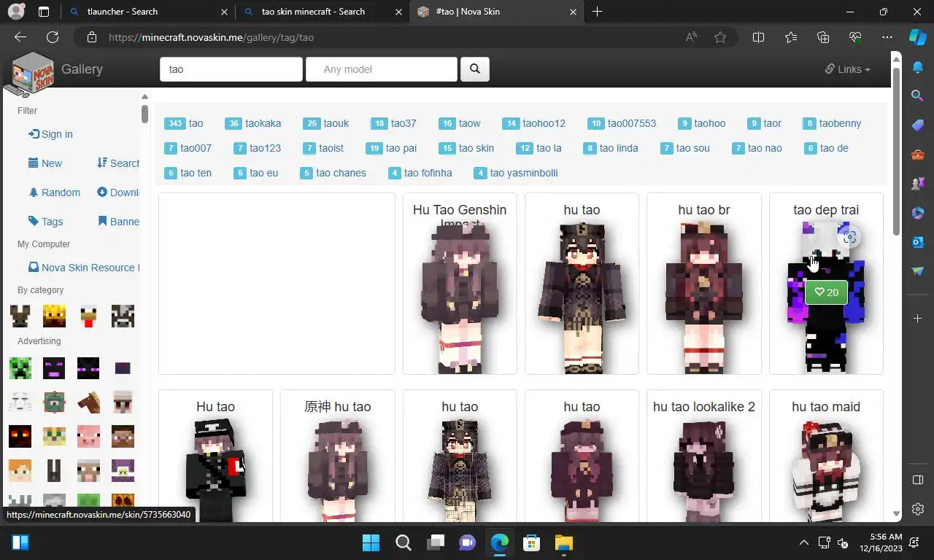The image size is (934, 560).
Task: Select the rabbit mob icon
Action: coord(54,470)
